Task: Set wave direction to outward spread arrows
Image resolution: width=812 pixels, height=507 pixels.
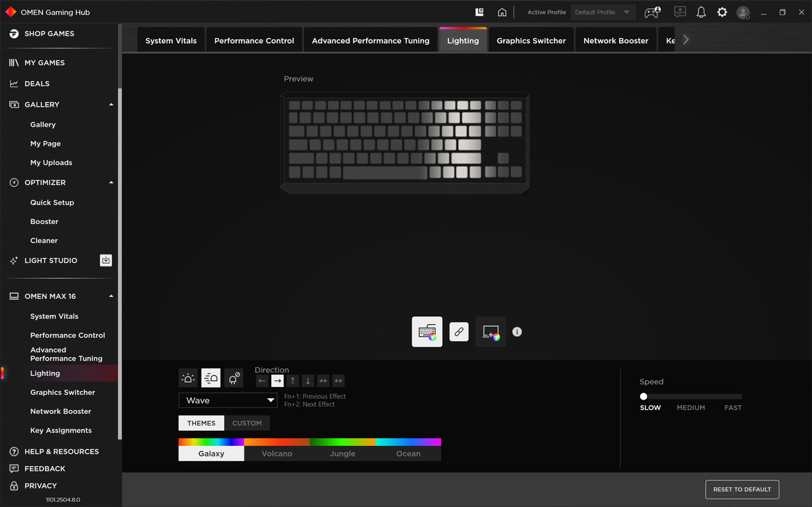Action: 338,381
